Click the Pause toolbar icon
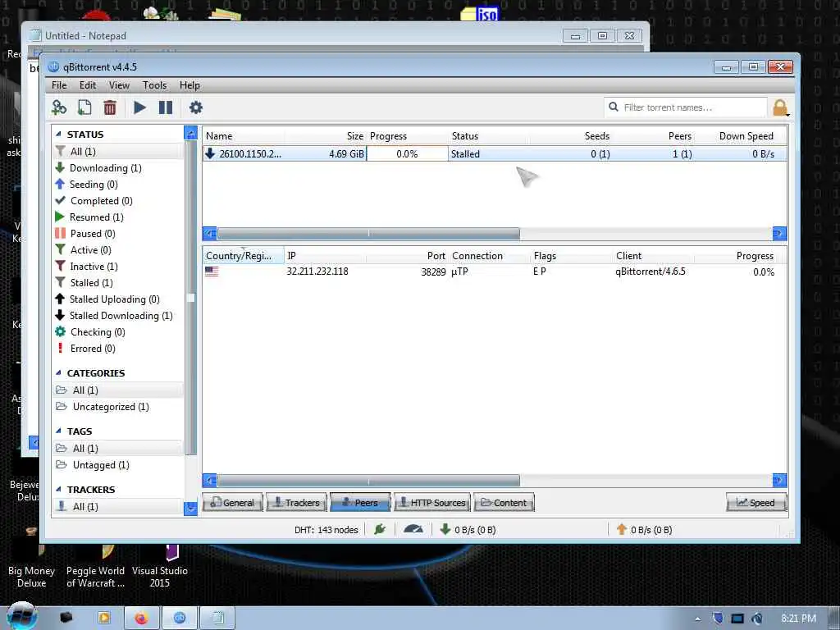 click(166, 107)
